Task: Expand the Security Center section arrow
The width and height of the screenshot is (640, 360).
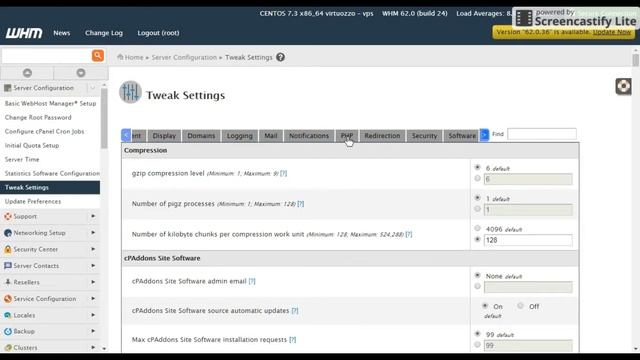Action: click(x=93, y=249)
